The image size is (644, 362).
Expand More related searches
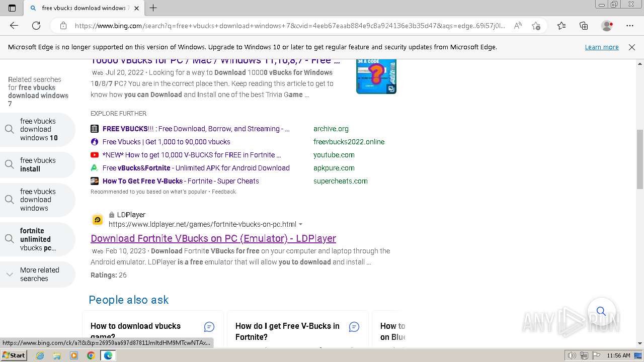coord(38,275)
